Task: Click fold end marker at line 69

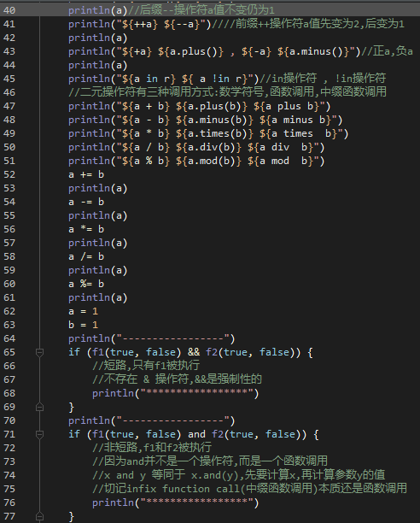Action: tap(39, 407)
